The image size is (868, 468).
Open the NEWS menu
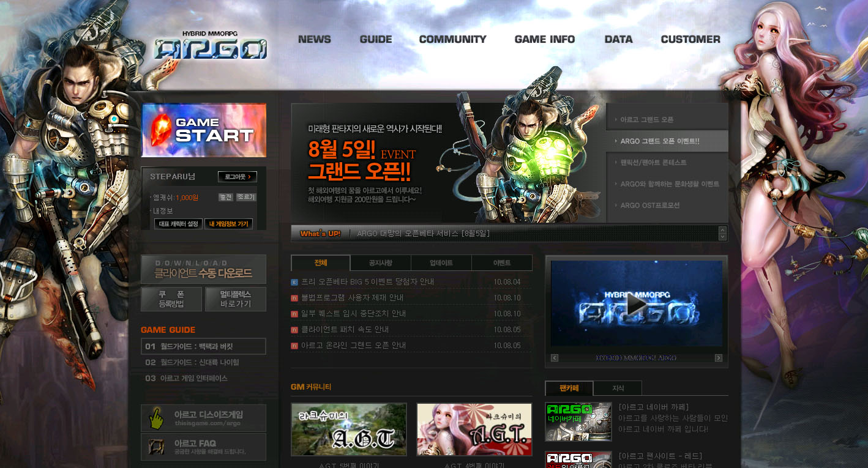click(315, 39)
